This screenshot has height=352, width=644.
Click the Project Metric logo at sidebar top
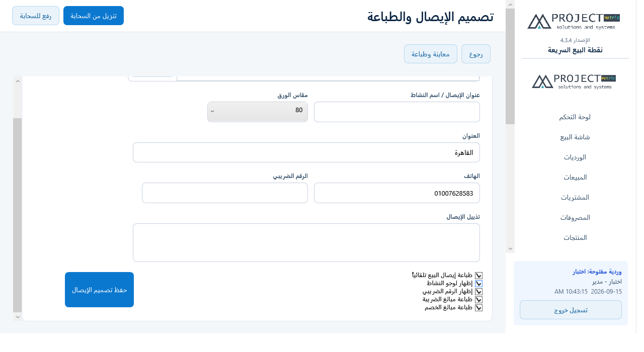pos(575,22)
